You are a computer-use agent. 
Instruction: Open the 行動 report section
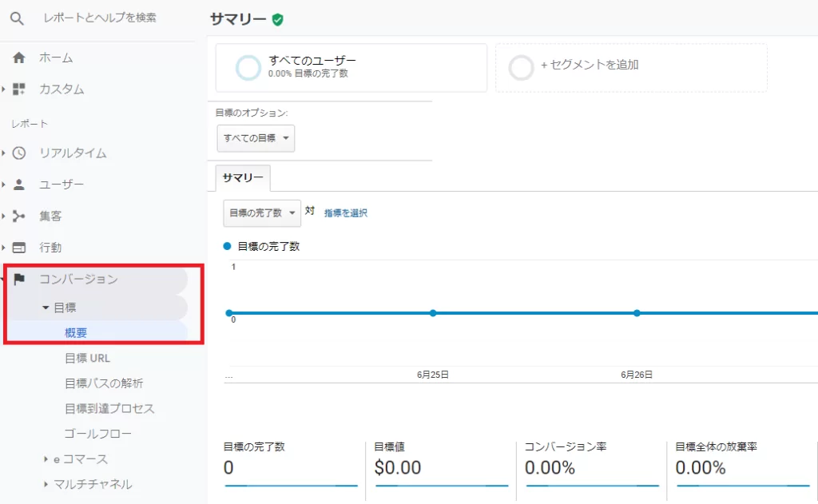point(50,248)
